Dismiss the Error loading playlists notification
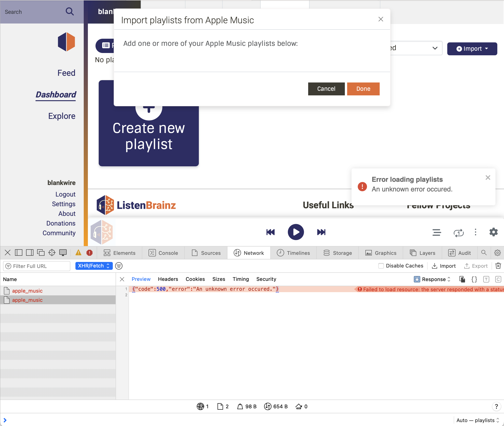Image resolution: width=504 pixels, height=426 pixels. [x=488, y=177]
